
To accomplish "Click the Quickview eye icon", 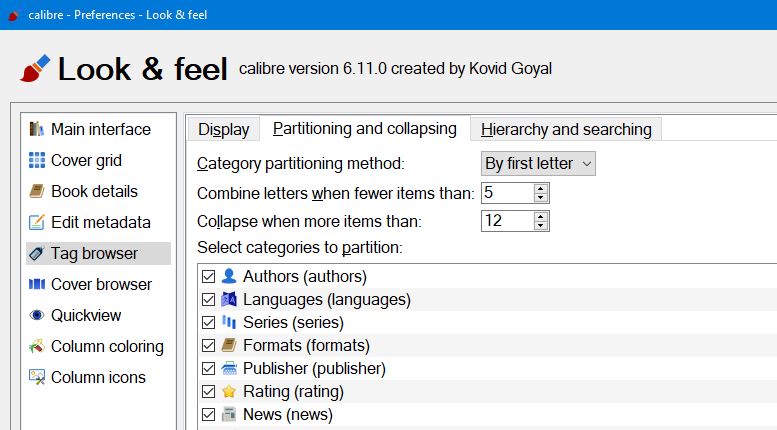I will click(x=37, y=315).
